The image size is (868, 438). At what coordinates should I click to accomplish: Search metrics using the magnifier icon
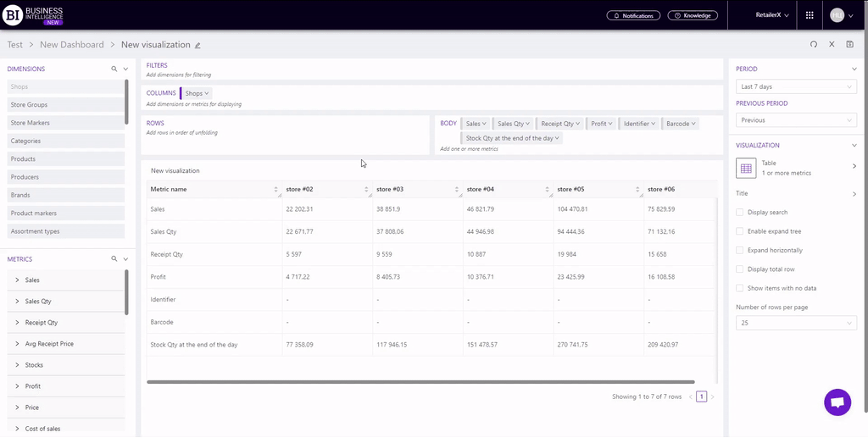(114, 259)
